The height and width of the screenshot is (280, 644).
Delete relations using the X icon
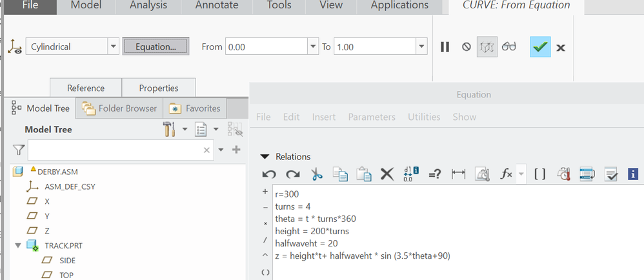387,174
